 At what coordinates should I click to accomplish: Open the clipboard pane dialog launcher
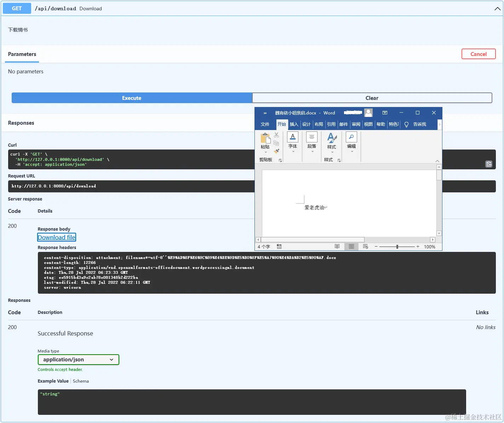280,160
